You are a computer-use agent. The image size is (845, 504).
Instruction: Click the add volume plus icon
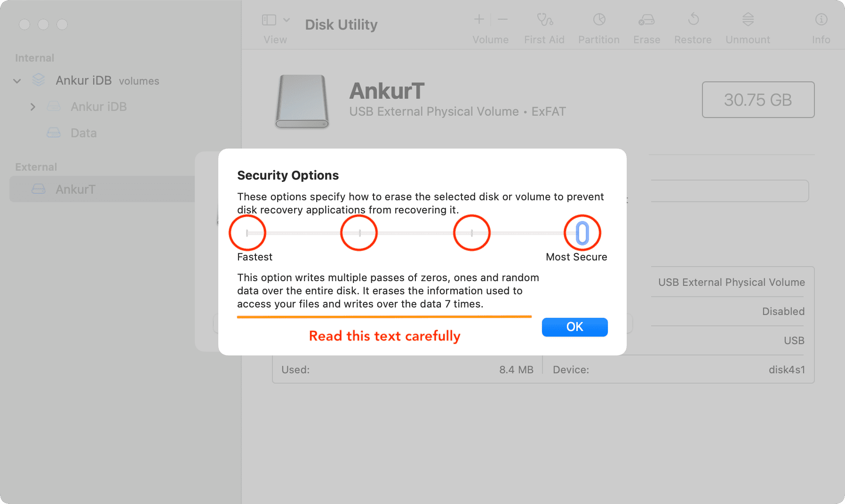coord(479,19)
